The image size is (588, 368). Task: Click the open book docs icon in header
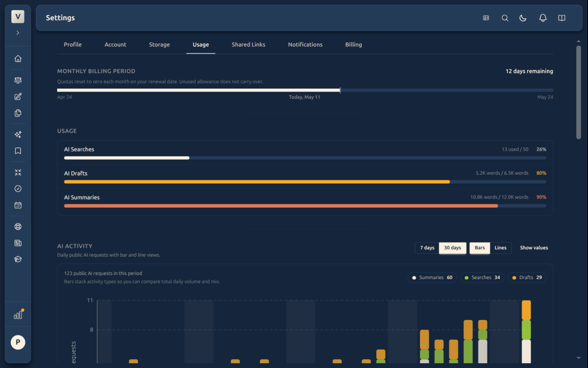pos(562,18)
